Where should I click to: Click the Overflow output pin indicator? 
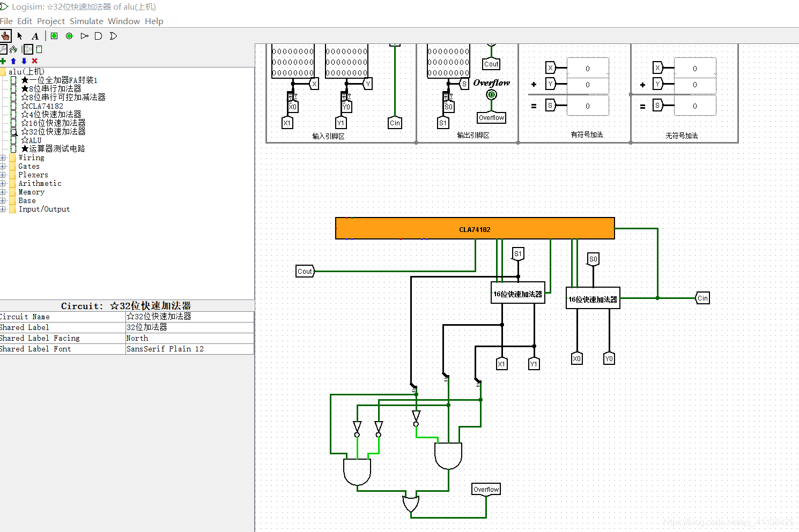tap(491, 95)
